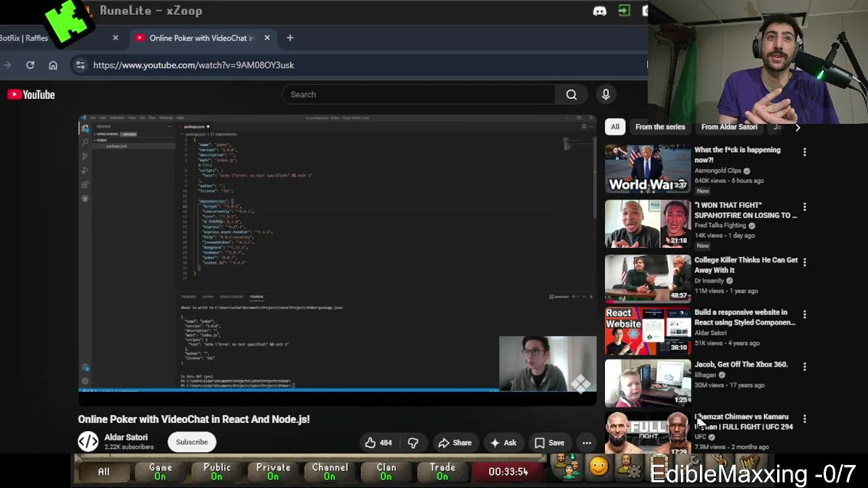
Task: Open the Xbox 360 kid video thumbnail
Action: pos(648,383)
